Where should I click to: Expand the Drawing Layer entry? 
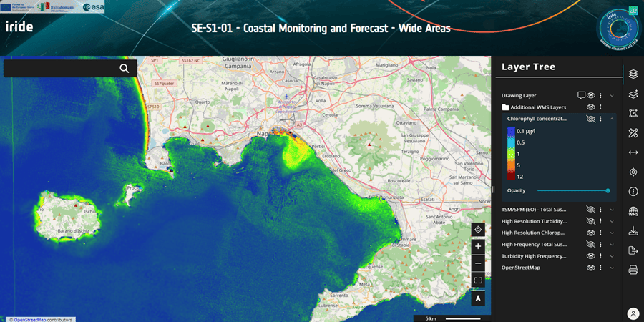tap(612, 95)
